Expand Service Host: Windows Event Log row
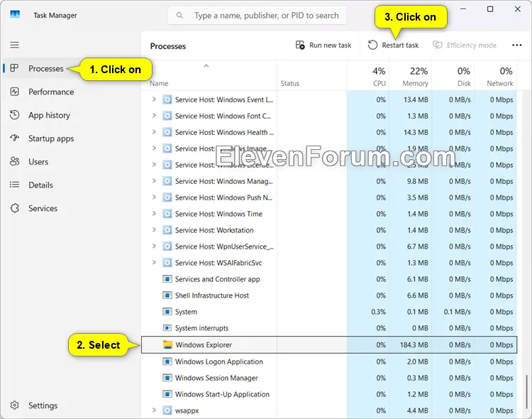 154,99
